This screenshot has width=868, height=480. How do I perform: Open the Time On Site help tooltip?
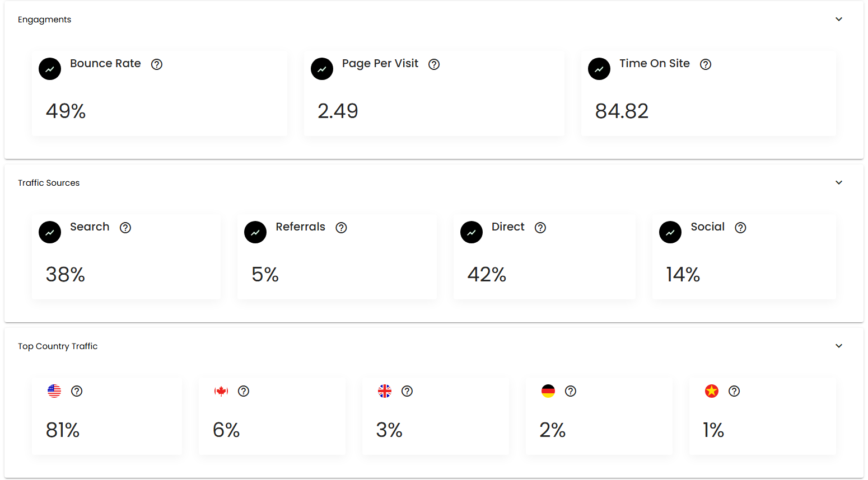[x=705, y=64]
